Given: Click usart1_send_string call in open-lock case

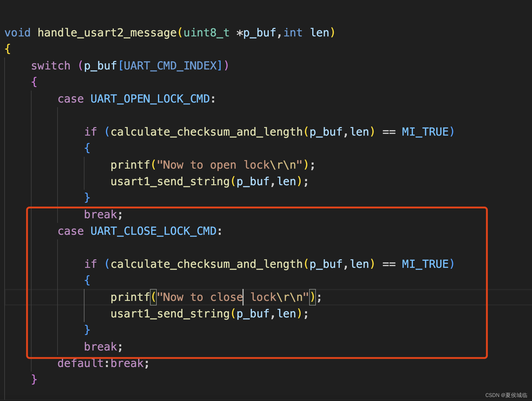Looking at the screenshot, I should coord(170,182).
